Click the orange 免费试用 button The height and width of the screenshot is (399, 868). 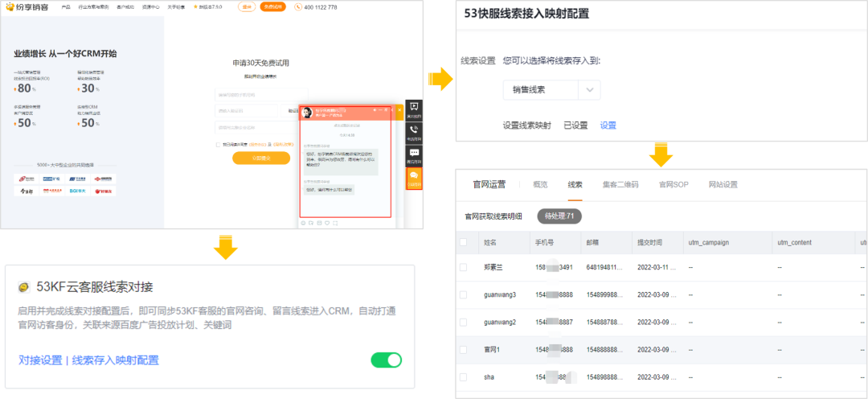[273, 7]
